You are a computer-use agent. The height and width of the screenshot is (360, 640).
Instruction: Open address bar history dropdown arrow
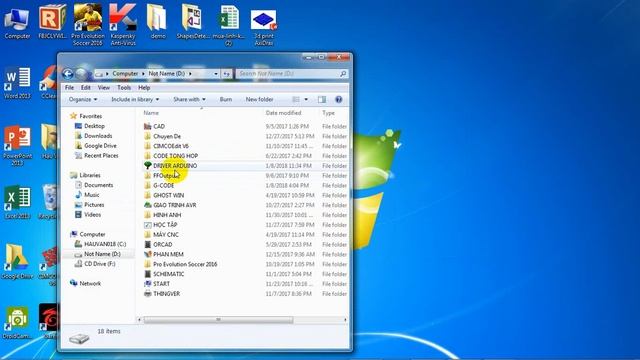click(x=216, y=74)
